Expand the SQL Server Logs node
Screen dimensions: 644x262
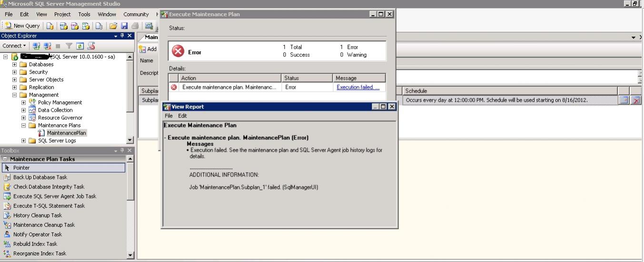tap(24, 140)
